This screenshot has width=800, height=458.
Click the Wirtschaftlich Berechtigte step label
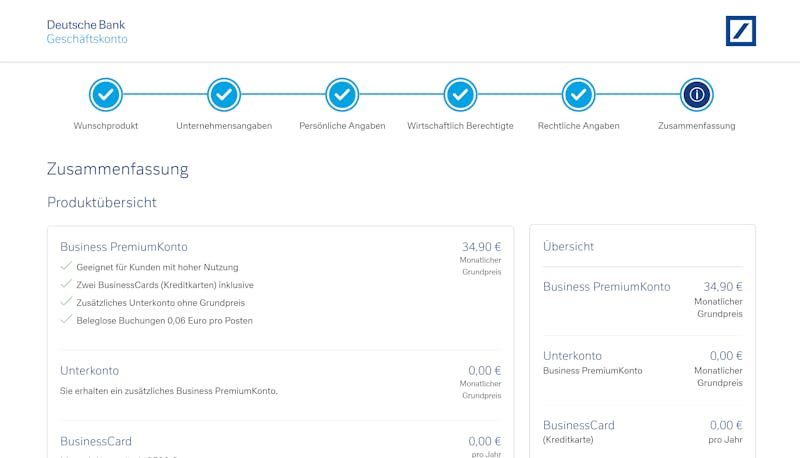[x=460, y=126]
